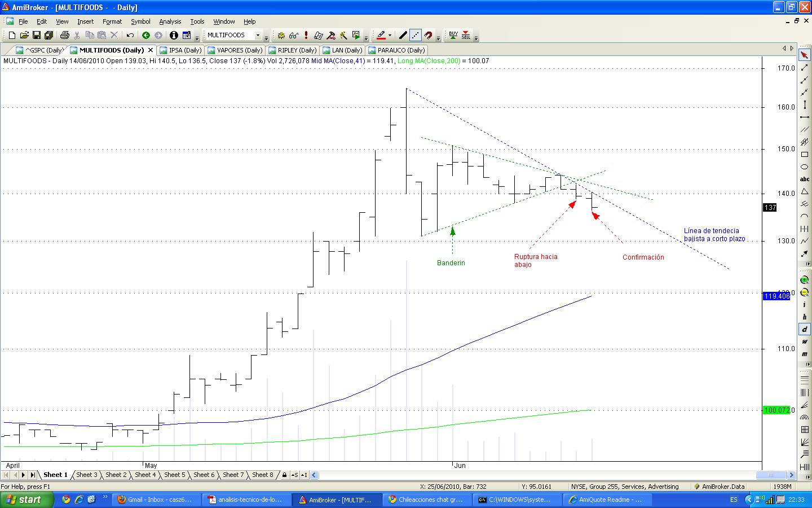Image resolution: width=812 pixels, height=508 pixels.
Task: Select the Buy arrow tool
Action: pyautogui.click(x=453, y=35)
